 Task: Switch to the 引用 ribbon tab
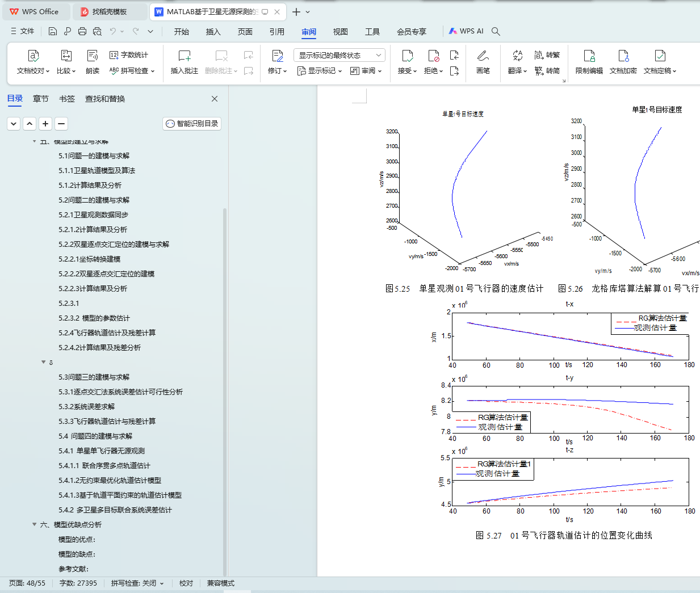(x=277, y=32)
